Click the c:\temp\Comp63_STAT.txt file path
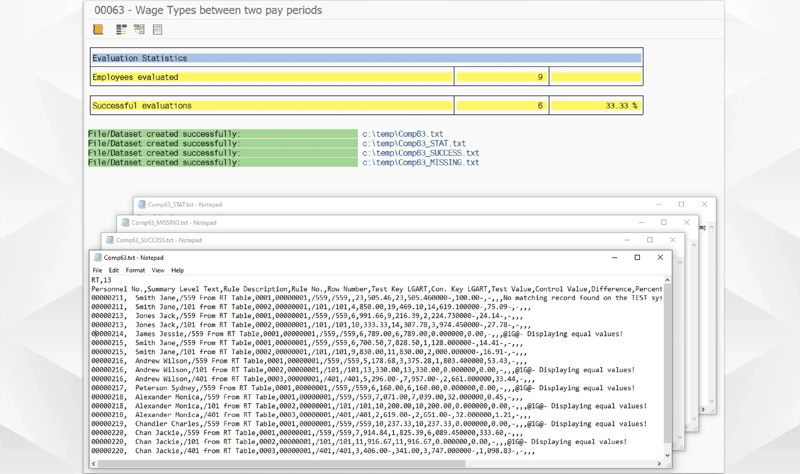Viewport: 800px width, 474px height. pyautogui.click(x=413, y=143)
